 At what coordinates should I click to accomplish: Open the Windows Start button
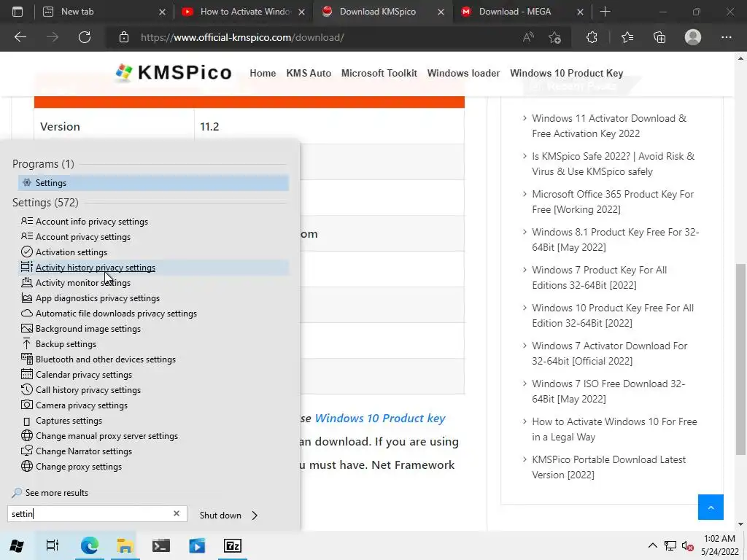point(17,545)
